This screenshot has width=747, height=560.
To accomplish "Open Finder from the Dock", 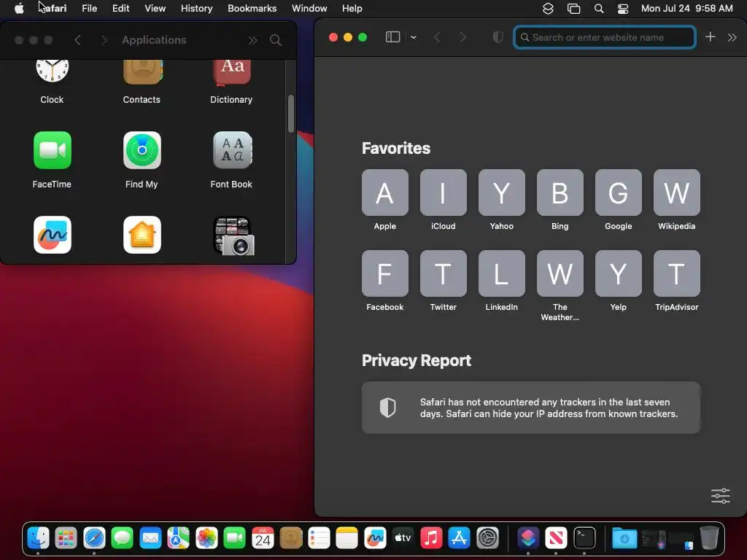I will click(38, 538).
